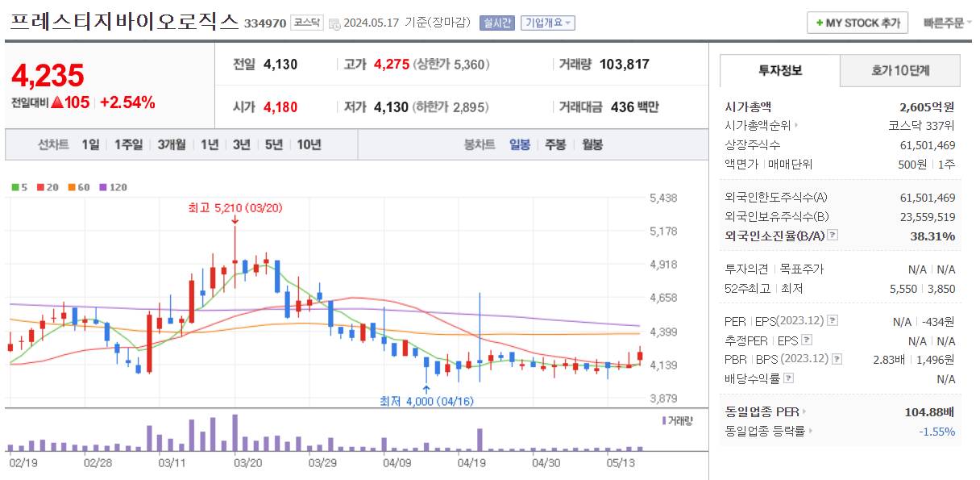This screenshot has height=480, width=980.
Task: Click the help icon next to PBR BPS
Action: pyautogui.click(x=836, y=357)
